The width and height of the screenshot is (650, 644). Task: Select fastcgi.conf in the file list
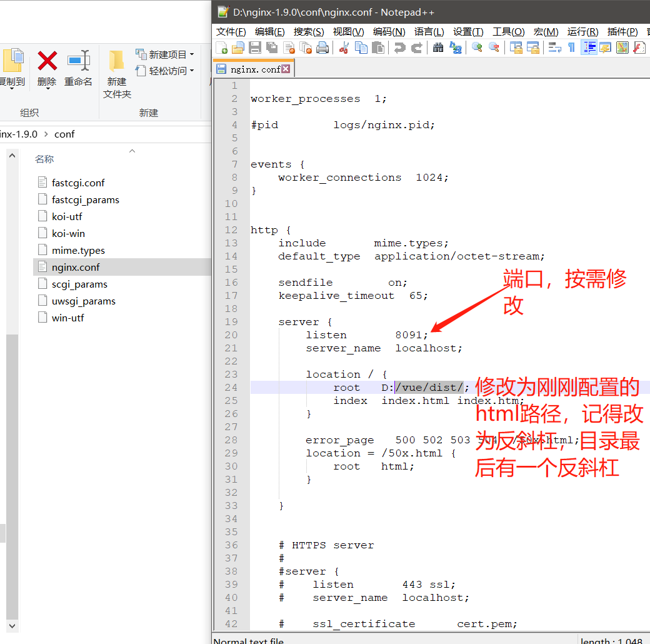click(78, 183)
